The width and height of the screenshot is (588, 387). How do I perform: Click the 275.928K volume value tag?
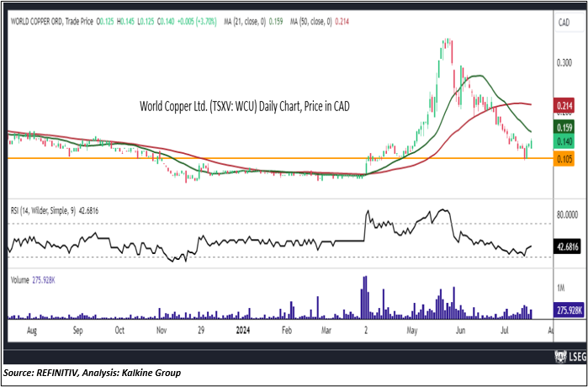[569, 310]
